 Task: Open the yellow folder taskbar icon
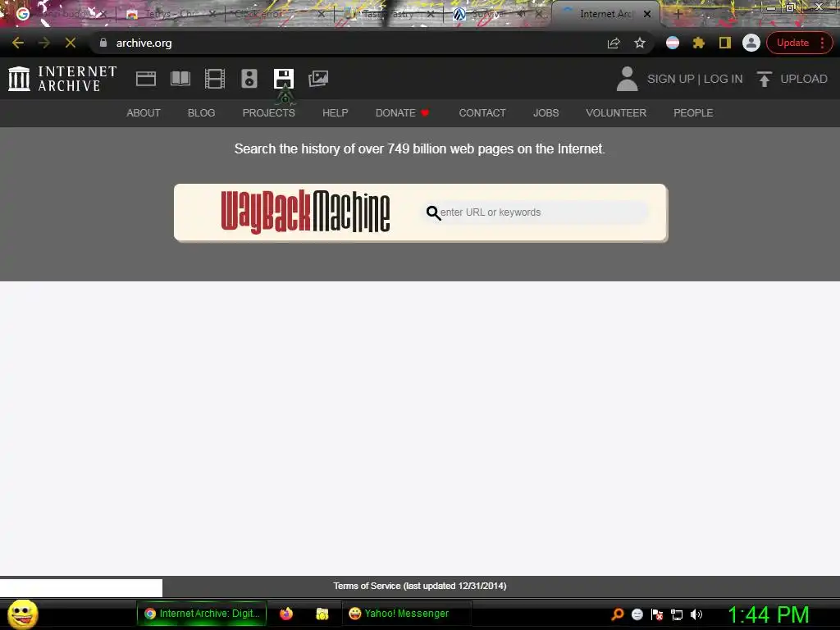coord(322,614)
